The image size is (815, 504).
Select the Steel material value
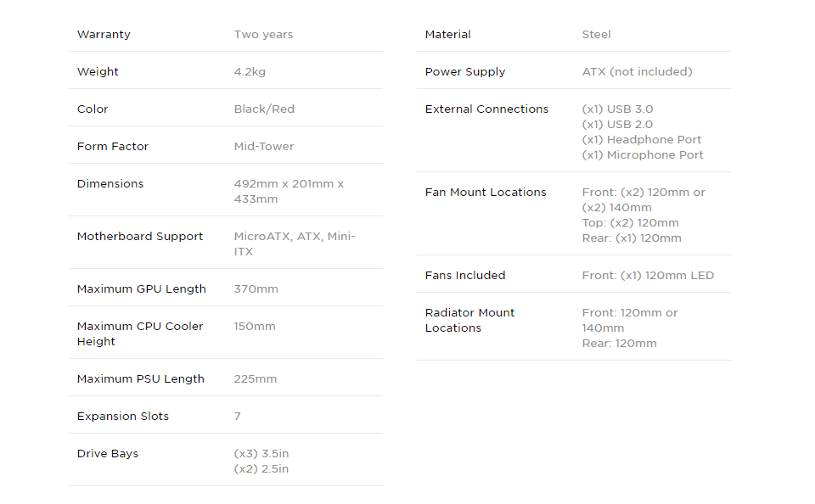(x=596, y=34)
